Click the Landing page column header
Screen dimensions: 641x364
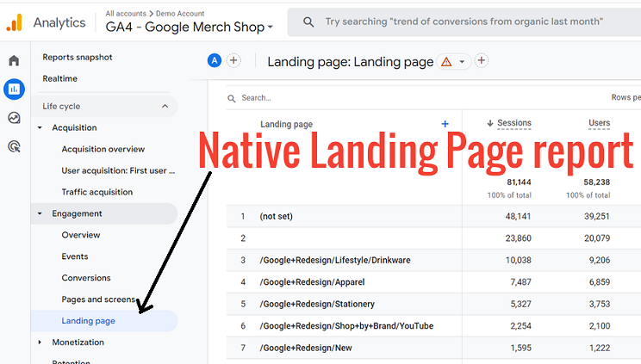[x=286, y=124]
